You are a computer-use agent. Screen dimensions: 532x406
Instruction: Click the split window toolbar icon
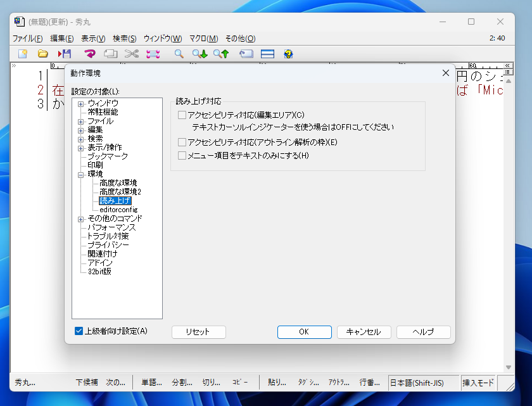coord(267,54)
